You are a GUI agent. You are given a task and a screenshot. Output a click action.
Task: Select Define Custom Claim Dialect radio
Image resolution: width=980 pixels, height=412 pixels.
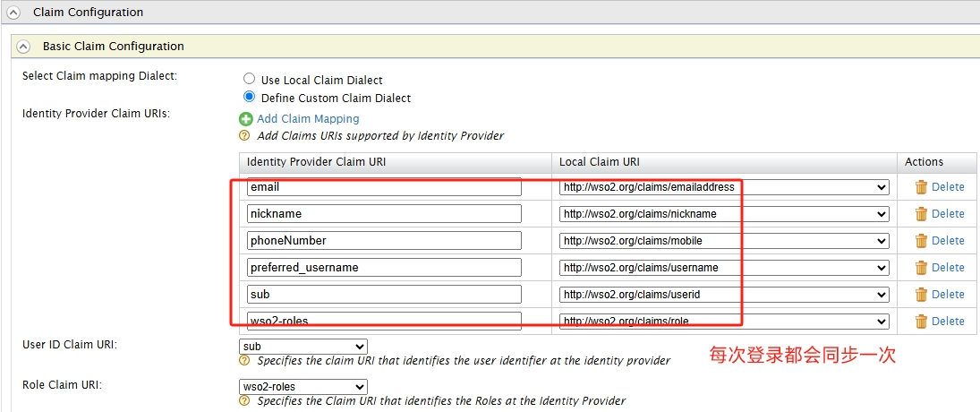pos(249,97)
